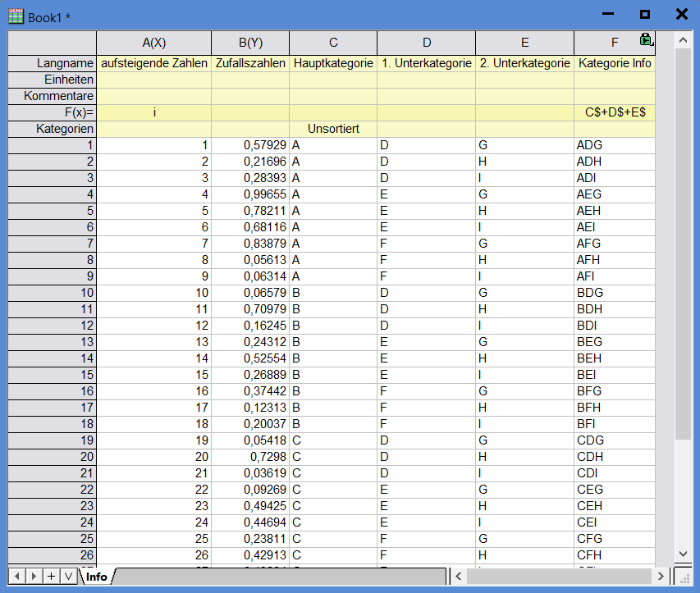The width and height of the screenshot is (700, 593).
Task: Select row header 19
Action: click(x=53, y=440)
